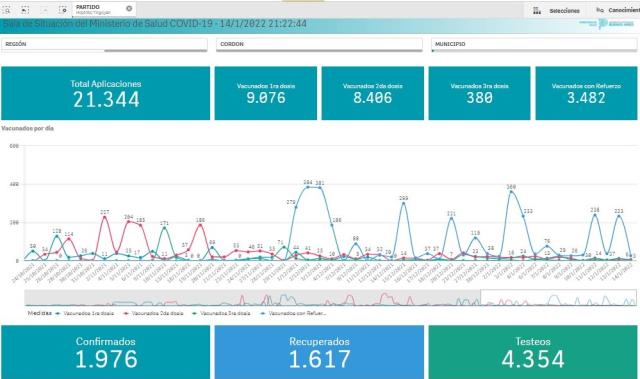The image size is (640, 379).
Task: Expand the CORDON filter pane
Action: 319,44
